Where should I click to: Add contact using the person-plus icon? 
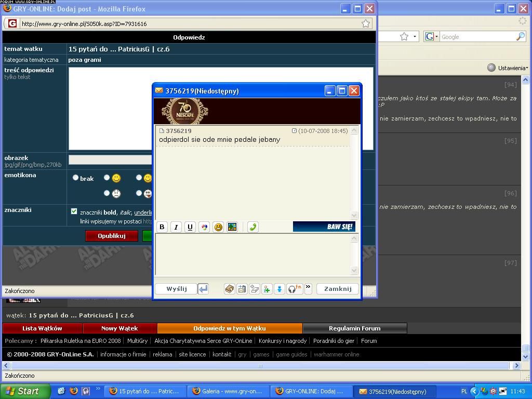point(267,289)
